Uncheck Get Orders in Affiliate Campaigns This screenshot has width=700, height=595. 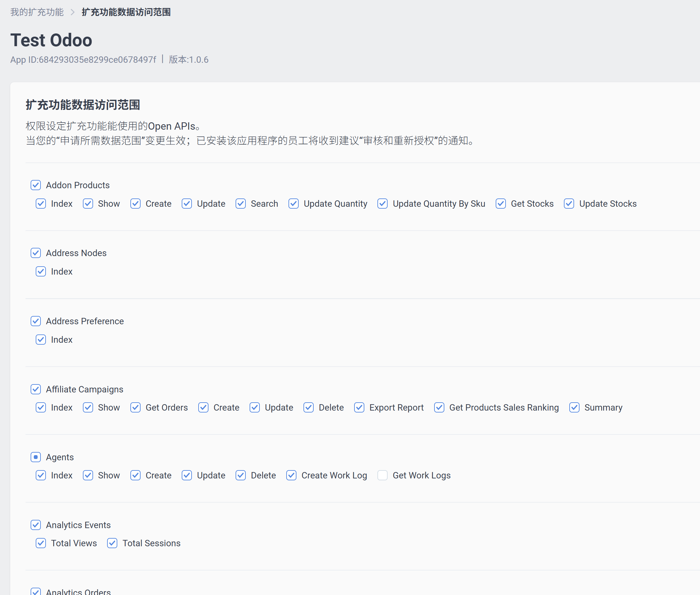pos(135,407)
